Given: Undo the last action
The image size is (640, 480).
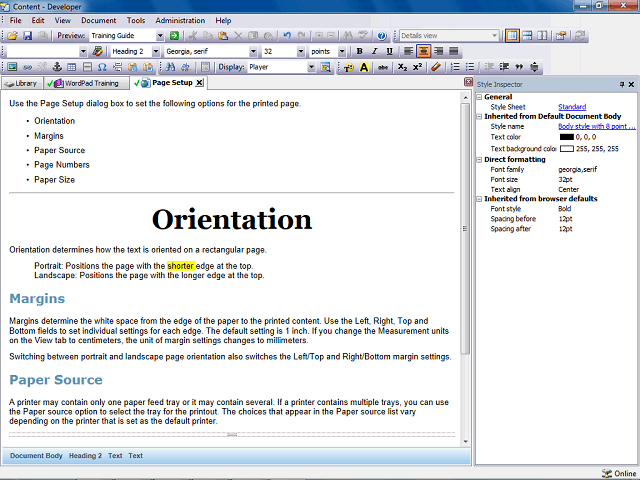Looking at the screenshot, I should point(287,36).
